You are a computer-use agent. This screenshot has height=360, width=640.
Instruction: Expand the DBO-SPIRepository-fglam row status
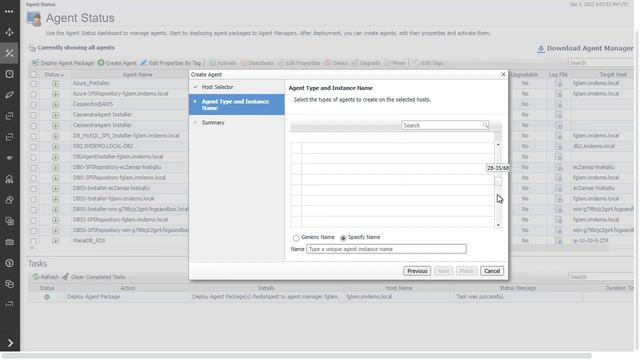[56, 178]
